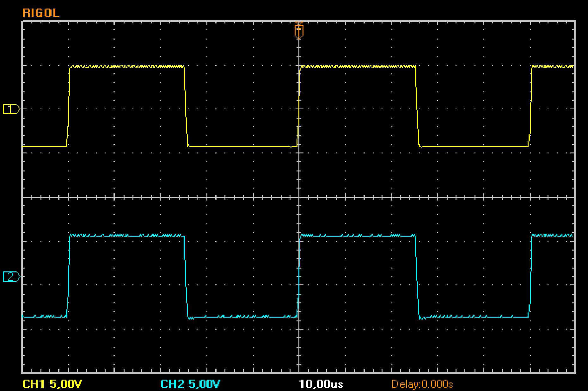Click the Delay:0.000s readout

pyautogui.click(x=422, y=384)
